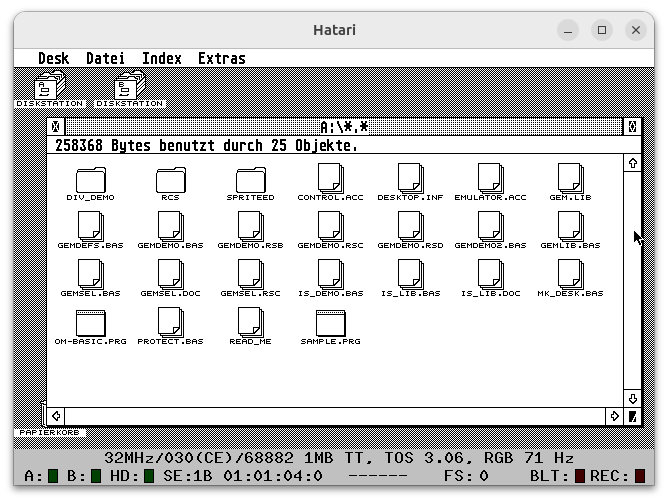
Task: Click the horizontal scrollbar track
Action: click(335, 416)
